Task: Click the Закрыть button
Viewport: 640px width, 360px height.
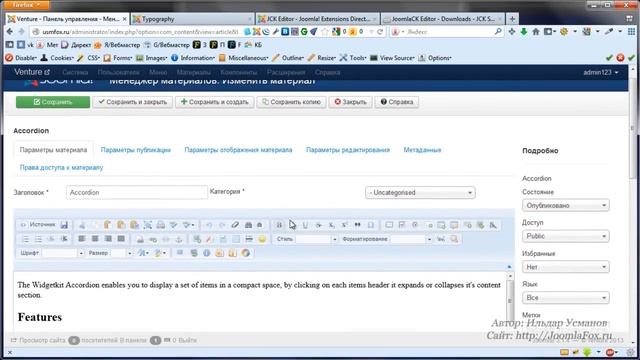Action: coord(351,102)
